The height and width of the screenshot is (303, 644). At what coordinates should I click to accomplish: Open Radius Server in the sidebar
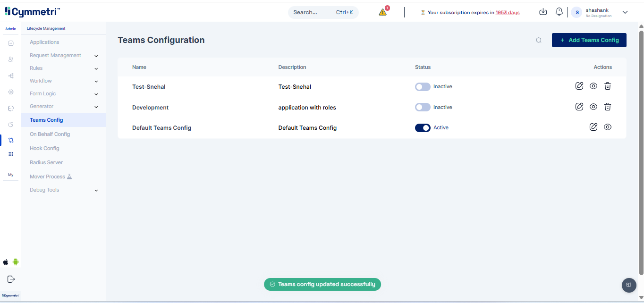click(46, 162)
